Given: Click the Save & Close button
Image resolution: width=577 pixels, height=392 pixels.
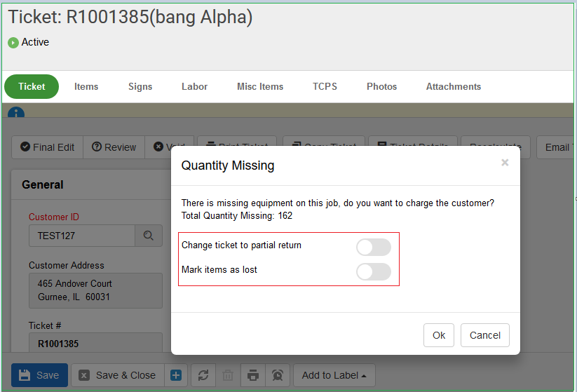Looking at the screenshot, I should click(x=117, y=375).
